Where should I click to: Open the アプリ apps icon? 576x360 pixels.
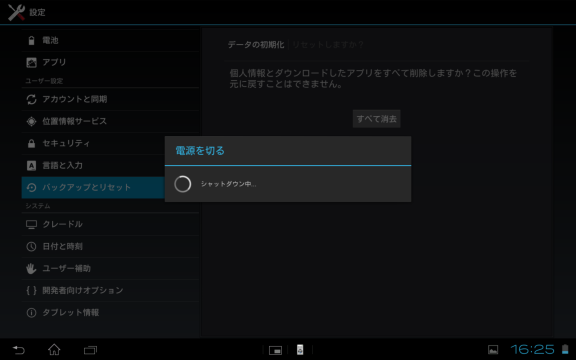tap(31, 62)
